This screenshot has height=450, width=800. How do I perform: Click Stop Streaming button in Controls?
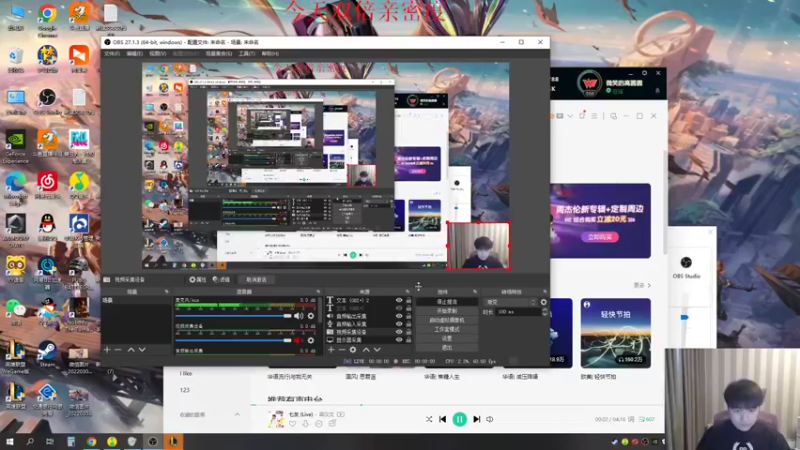pos(447,302)
